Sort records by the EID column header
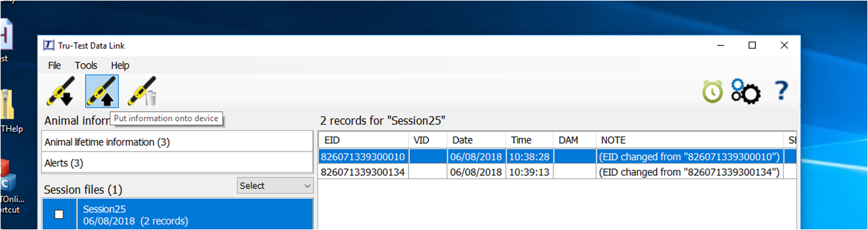The height and width of the screenshot is (230, 868). [x=364, y=140]
